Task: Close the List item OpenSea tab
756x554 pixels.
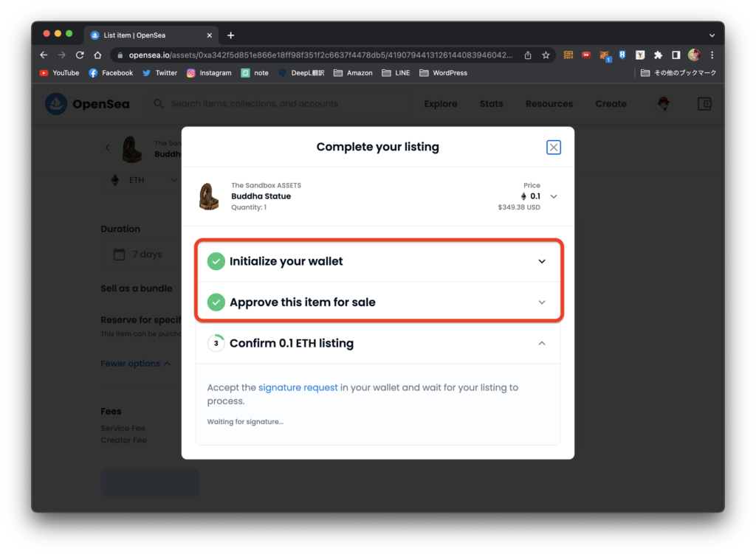Action: pos(209,35)
